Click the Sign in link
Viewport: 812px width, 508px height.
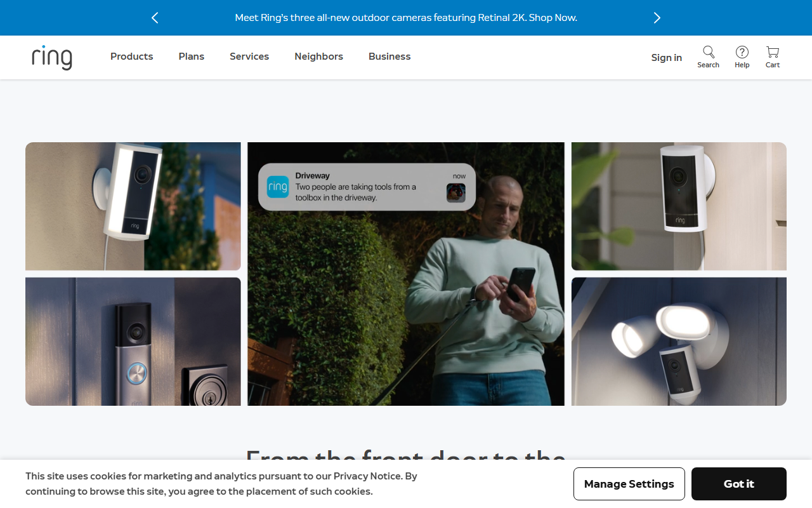coord(667,58)
